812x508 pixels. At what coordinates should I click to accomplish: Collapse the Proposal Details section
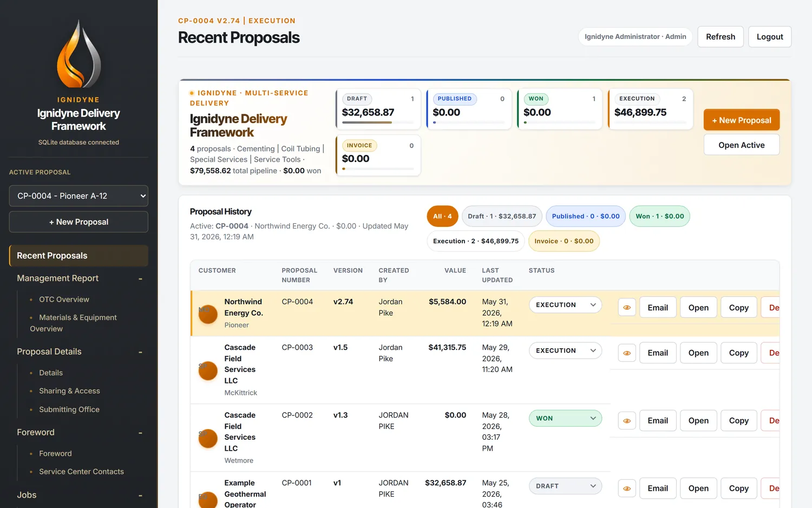[x=140, y=352]
